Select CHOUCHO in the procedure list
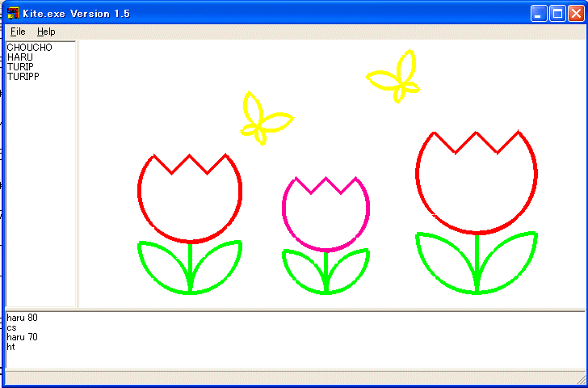588x388 pixels. (x=29, y=47)
